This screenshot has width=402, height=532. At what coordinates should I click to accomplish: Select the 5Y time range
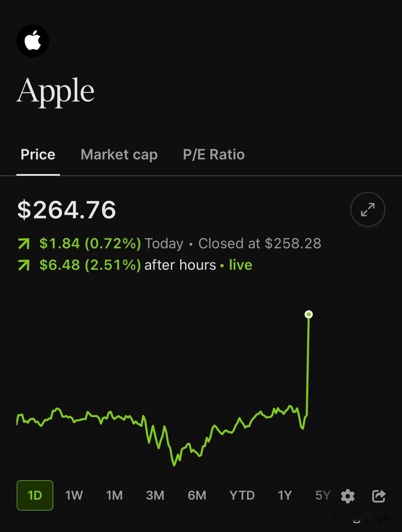[x=323, y=495]
